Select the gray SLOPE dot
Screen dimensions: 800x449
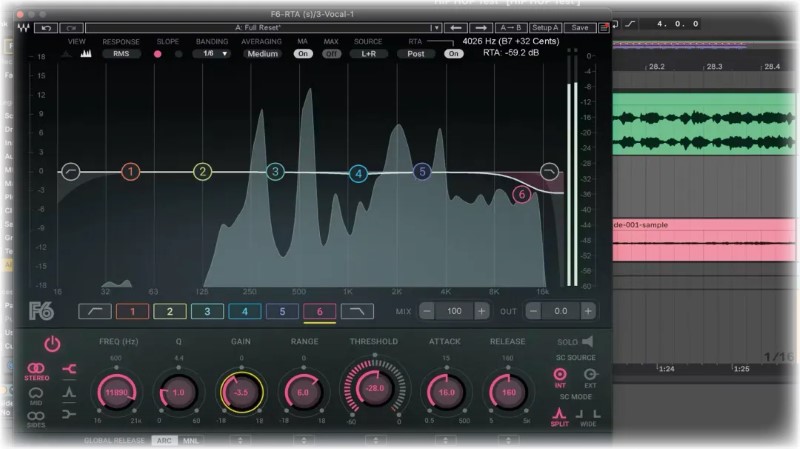point(178,54)
